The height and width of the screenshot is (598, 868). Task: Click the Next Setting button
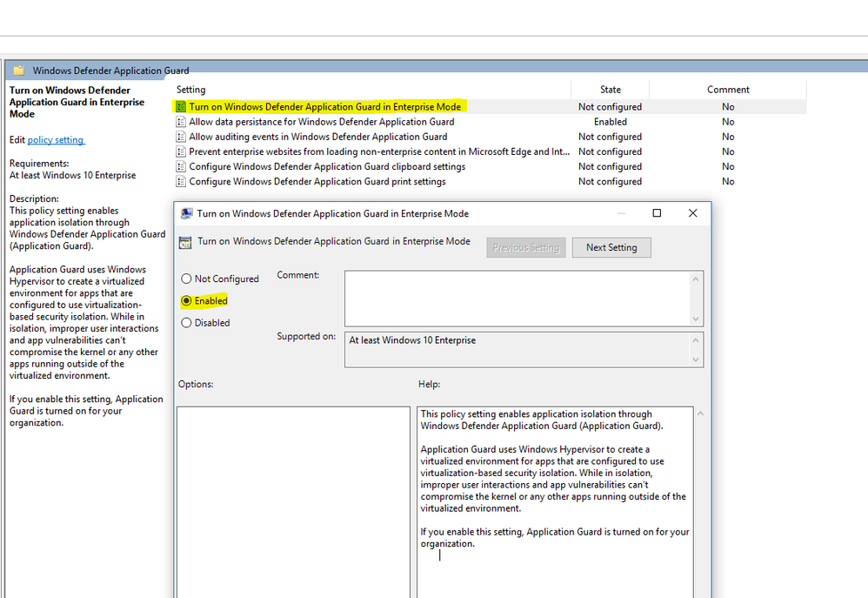(611, 248)
